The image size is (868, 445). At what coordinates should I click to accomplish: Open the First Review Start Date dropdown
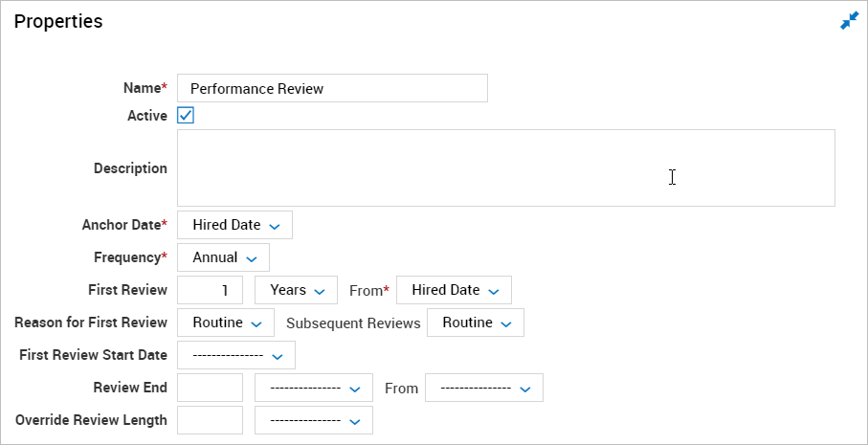pos(236,355)
